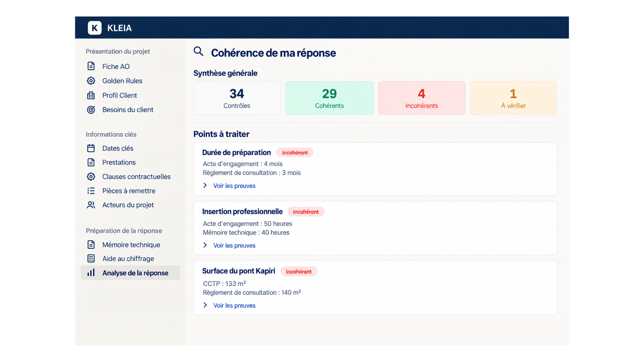Viewport: 644px width, 362px height.
Task: Expand chevron under Durée de préparation
Action: [205, 185]
